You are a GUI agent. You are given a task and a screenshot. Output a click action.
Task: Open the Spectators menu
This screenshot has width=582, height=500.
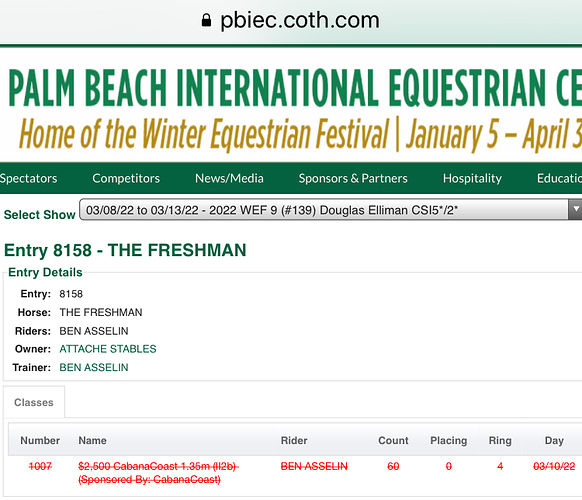[29, 178]
